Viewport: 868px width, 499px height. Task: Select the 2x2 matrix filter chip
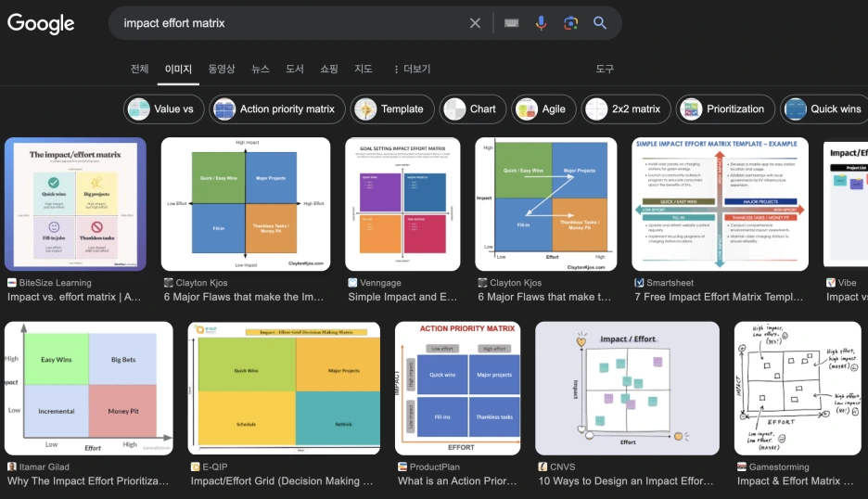[626, 109]
